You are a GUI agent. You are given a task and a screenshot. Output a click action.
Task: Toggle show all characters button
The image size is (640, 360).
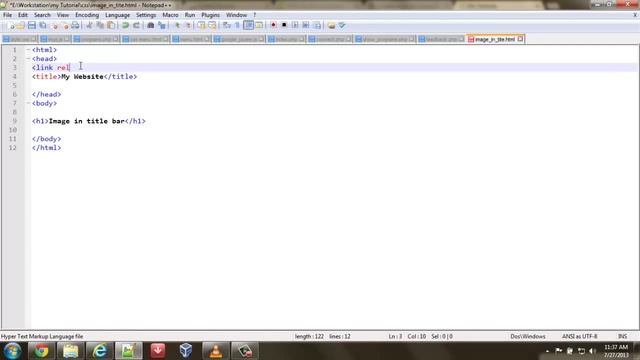237,25
